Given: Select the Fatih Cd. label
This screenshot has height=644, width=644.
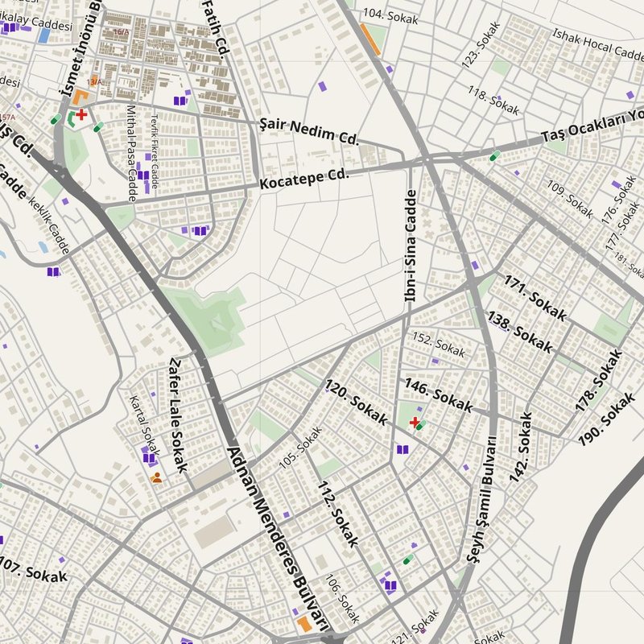Looking at the screenshot, I should [216, 28].
